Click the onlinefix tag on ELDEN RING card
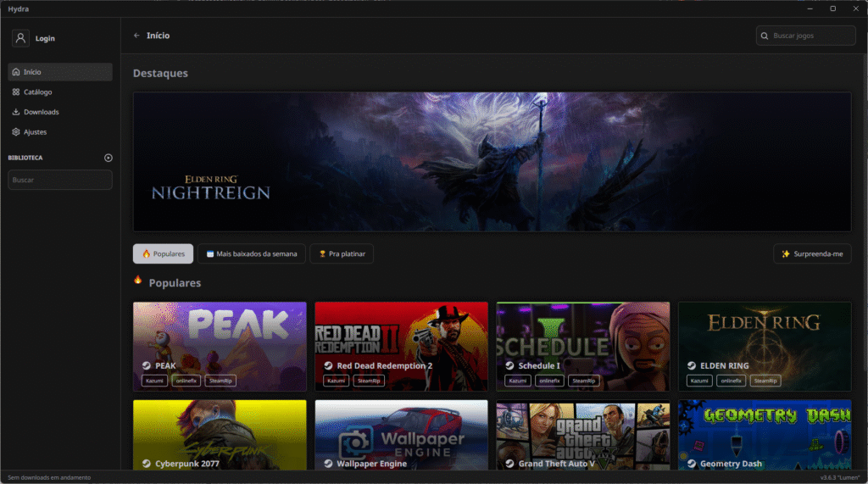The image size is (868, 484). click(731, 381)
